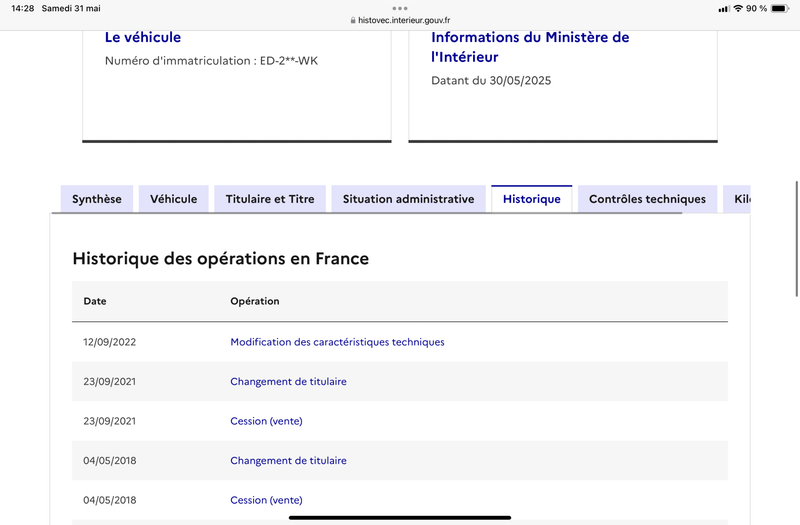This screenshot has height=525, width=800.
Task: Open the Titulaire et Titre tab
Action: 270,199
